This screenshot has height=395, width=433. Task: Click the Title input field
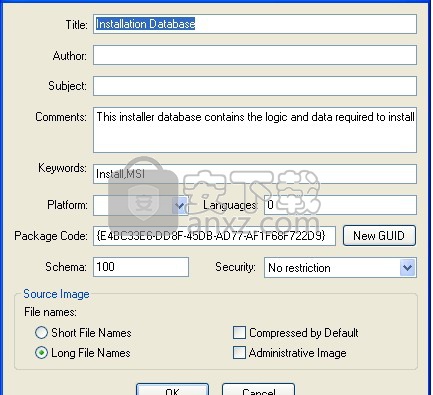click(255, 24)
